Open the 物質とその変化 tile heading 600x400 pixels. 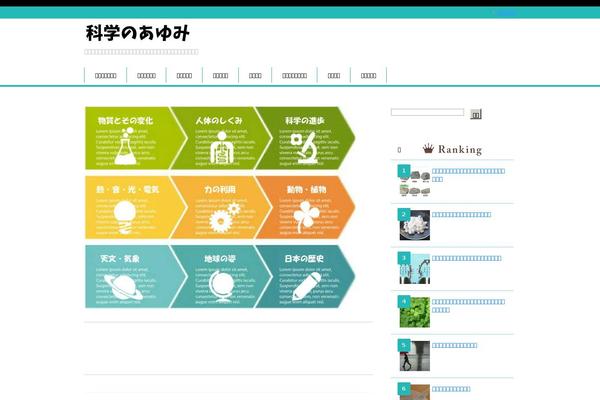coord(125,121)
